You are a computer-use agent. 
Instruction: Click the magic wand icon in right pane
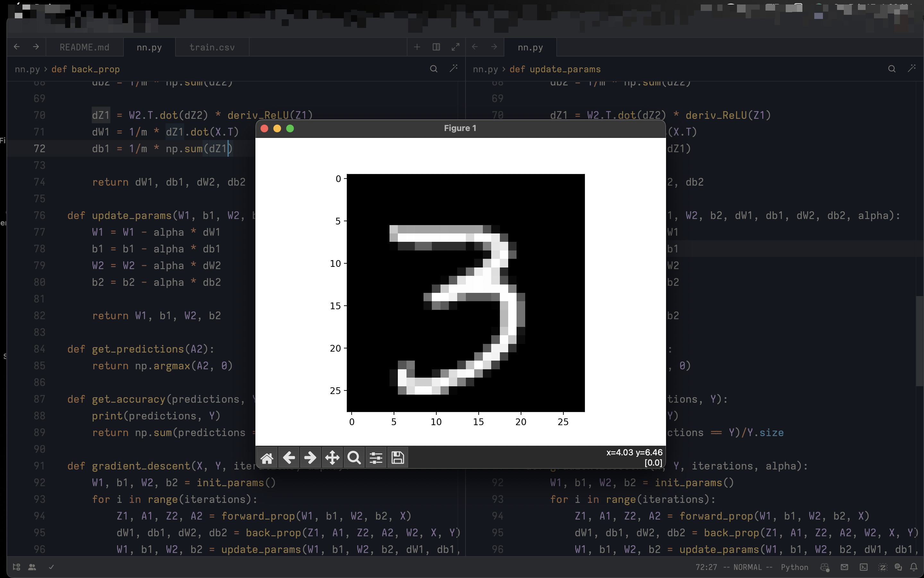(912, 69)
